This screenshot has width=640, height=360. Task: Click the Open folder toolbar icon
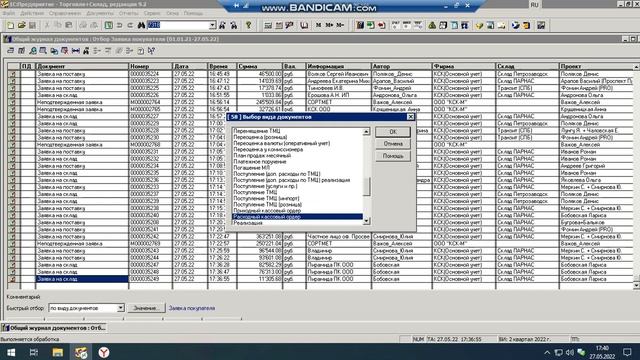click(22, 25)
